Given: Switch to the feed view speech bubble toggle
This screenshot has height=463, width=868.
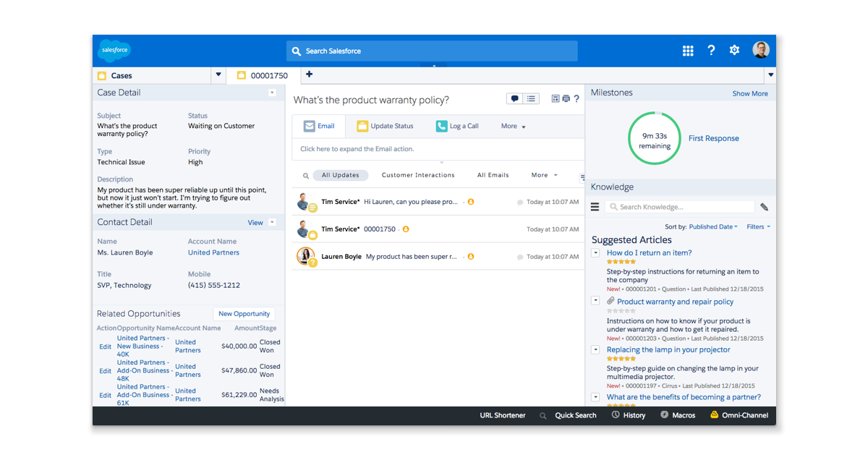Looking at the screenshot, I should [514, 99].
